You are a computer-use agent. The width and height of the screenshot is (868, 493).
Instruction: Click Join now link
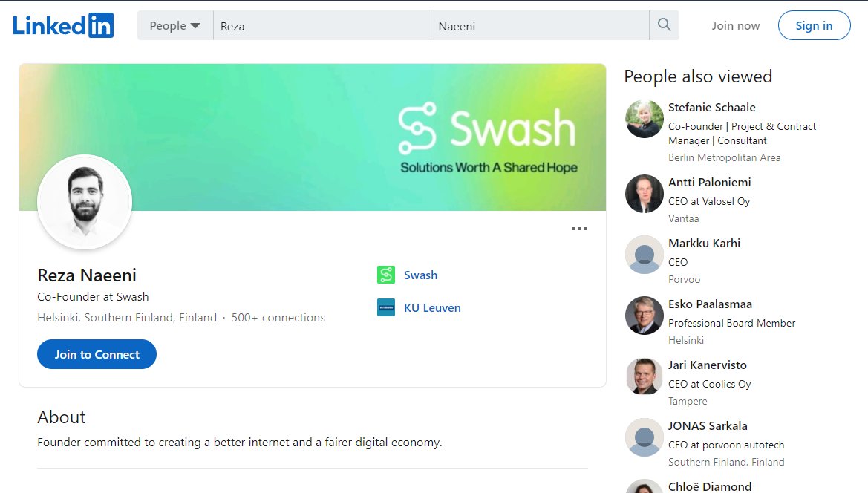[x=736, y=25]
